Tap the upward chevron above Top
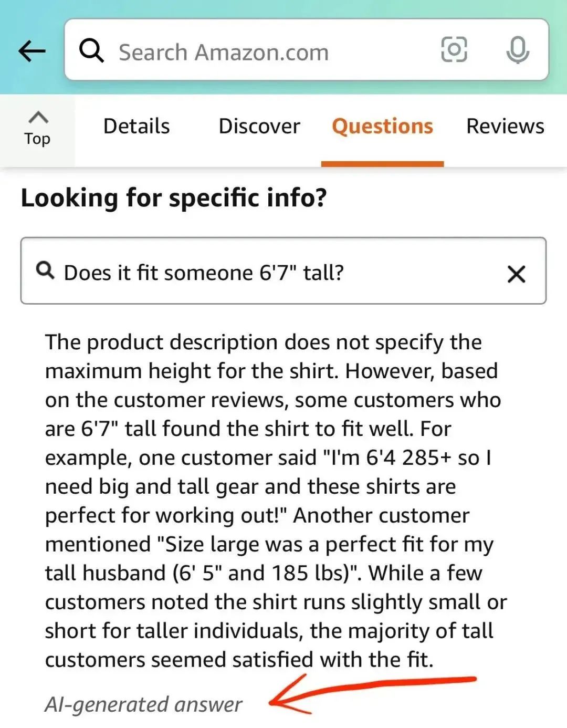The height and width of the screenshot is (728, 567). click(x=37, y=117)
